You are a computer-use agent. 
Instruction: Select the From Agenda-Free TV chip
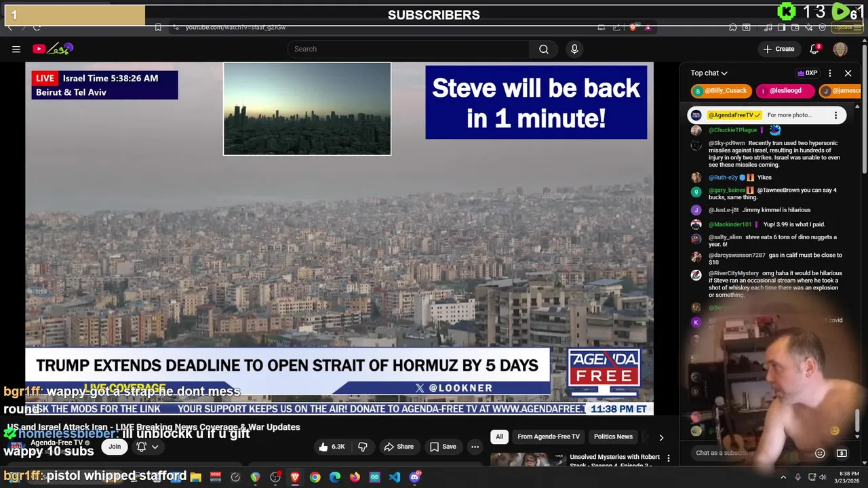[549, 436]
